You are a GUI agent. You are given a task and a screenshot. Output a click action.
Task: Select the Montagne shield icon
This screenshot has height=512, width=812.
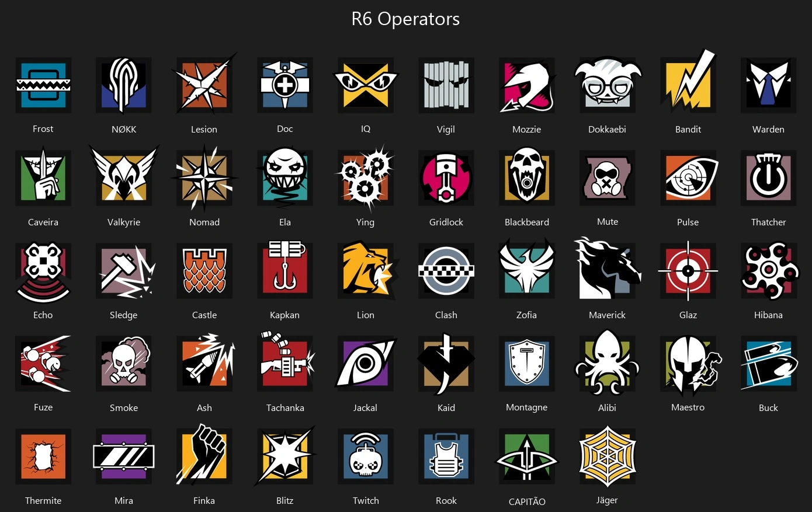click(527, 363)
